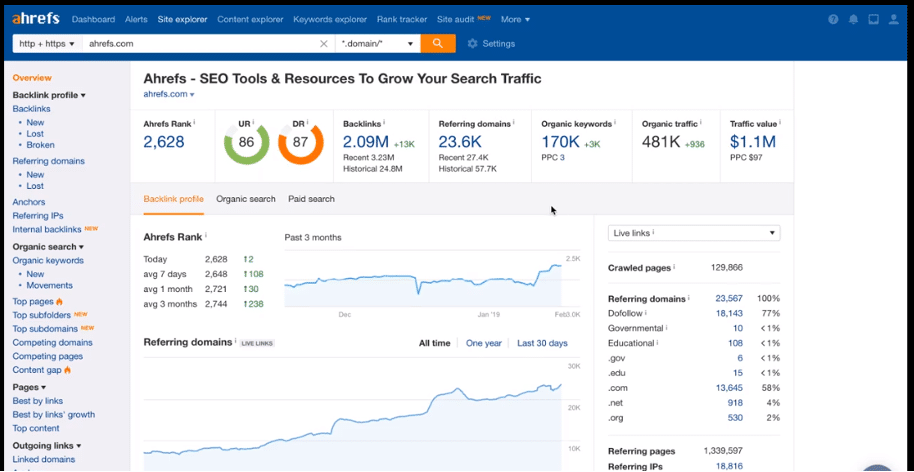This screenshot has width=914, height=472.
Task: Click the Ahrefs logo
Action: 36,18
